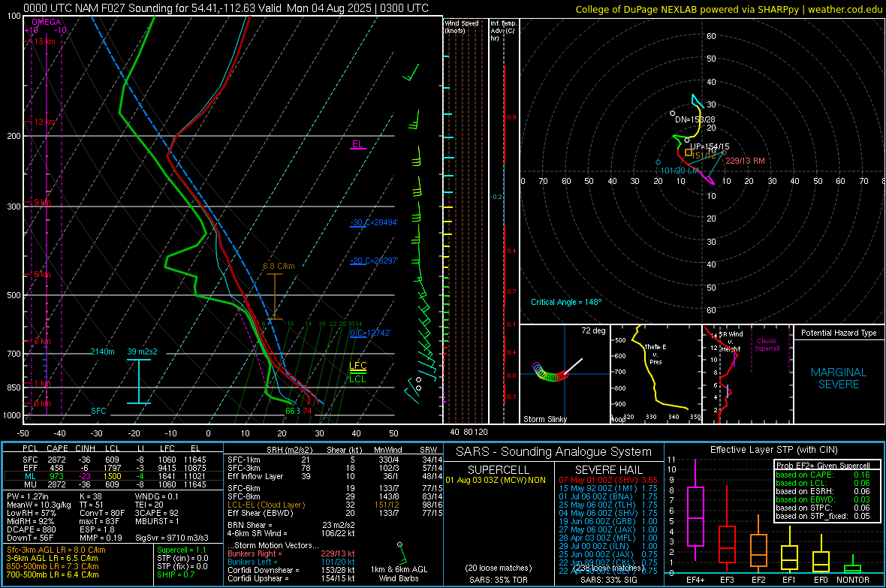The image size is (886, 588).
Task: Click the red Bunkers Right = 229/13 kt row
Action: tap(291, 553)
